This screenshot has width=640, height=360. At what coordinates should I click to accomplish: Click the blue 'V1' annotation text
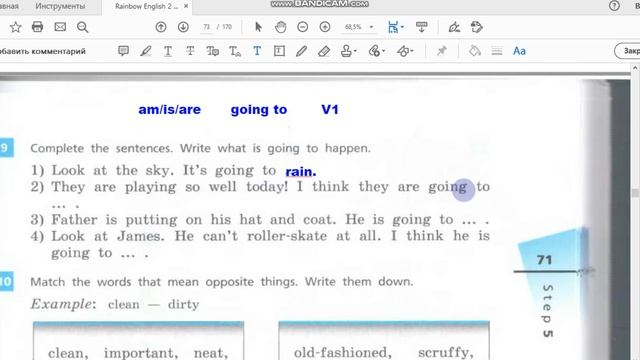[330, 109]
